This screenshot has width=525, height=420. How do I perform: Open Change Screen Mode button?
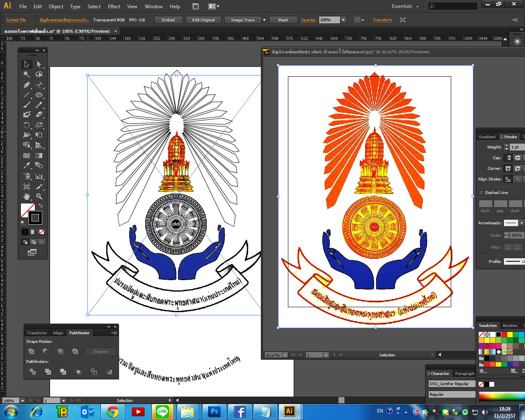(x=32, y=252)
